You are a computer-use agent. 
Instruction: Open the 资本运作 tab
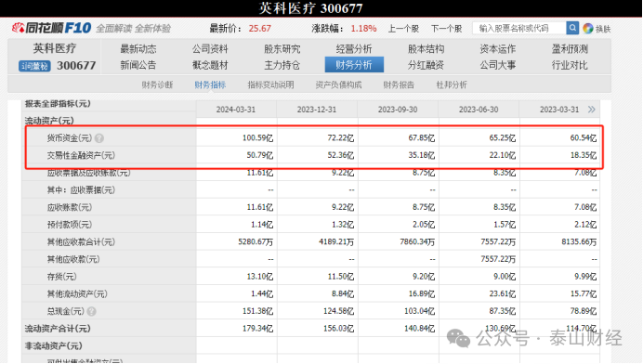tap(498, 49)
